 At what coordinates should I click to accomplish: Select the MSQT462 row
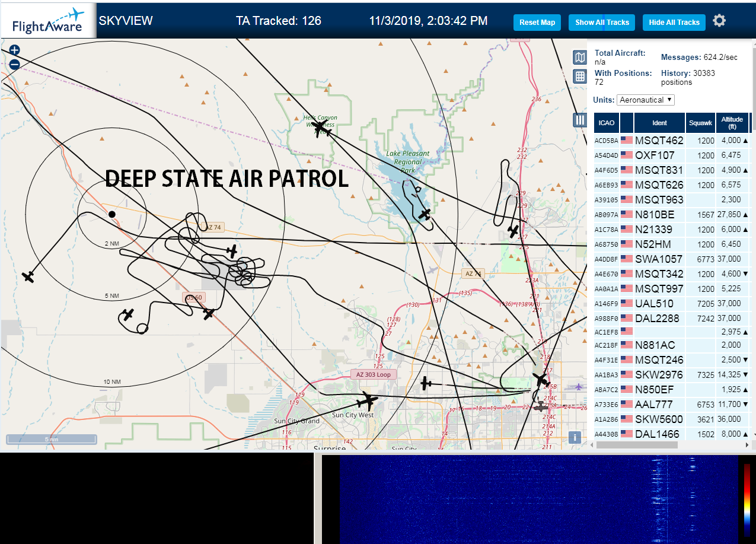click(672, 141)
